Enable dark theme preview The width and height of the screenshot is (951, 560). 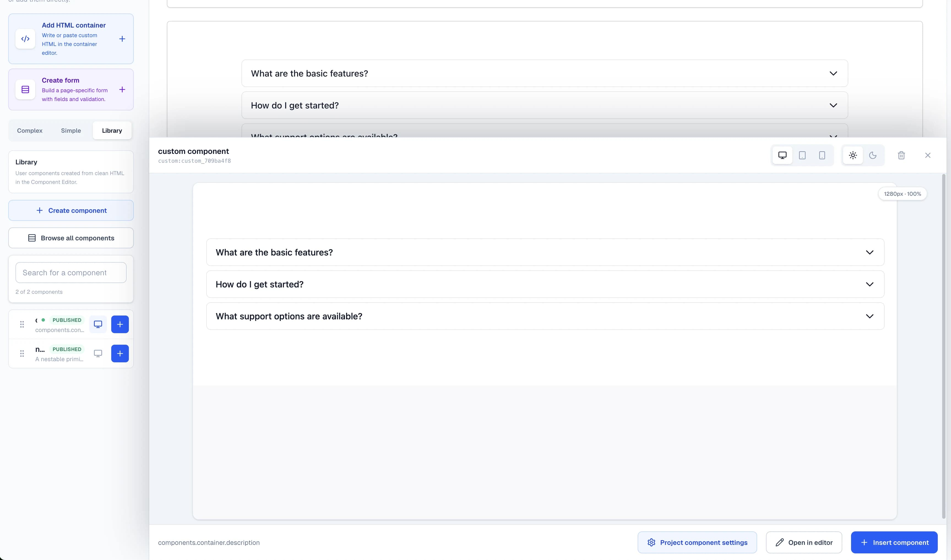(x=873, y=155)
